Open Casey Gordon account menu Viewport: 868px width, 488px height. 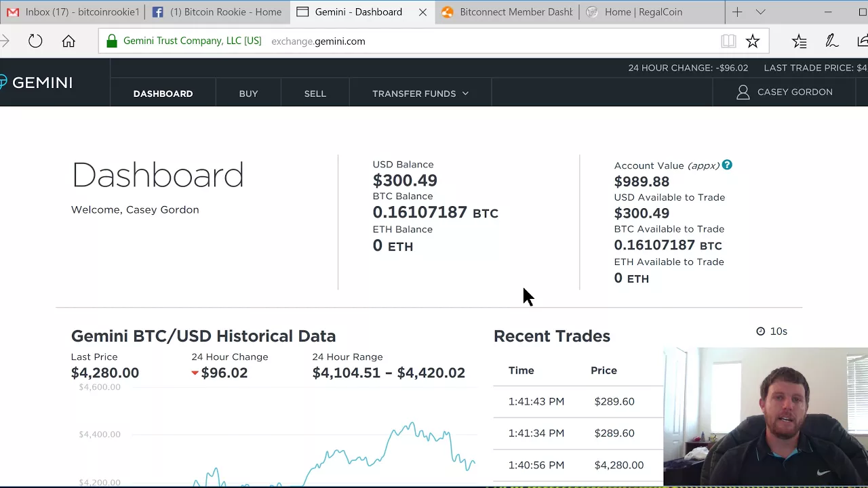pyautogui.click(x=785, y=92)
